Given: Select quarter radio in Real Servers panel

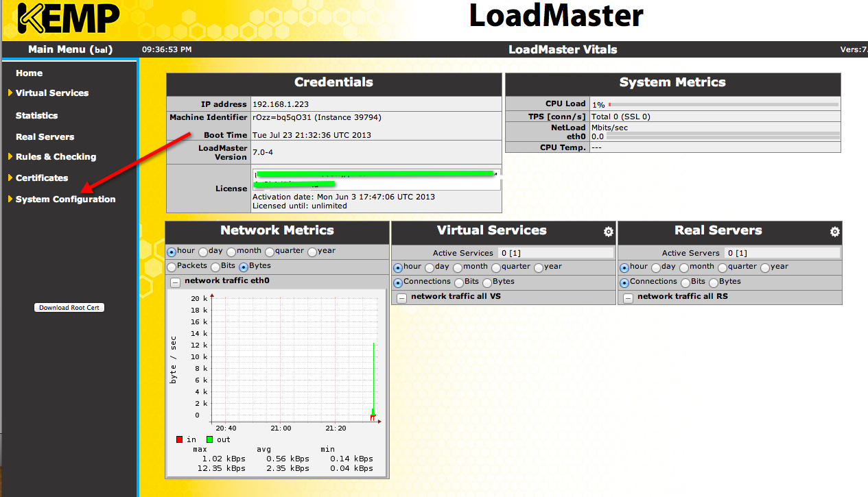Looking at the screenshot, I should 723,267.
